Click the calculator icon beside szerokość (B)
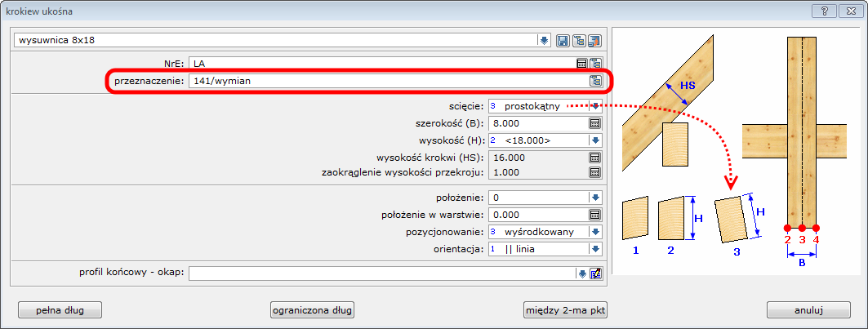The width and height of the screenshot is (868, 329). point(595,123)
